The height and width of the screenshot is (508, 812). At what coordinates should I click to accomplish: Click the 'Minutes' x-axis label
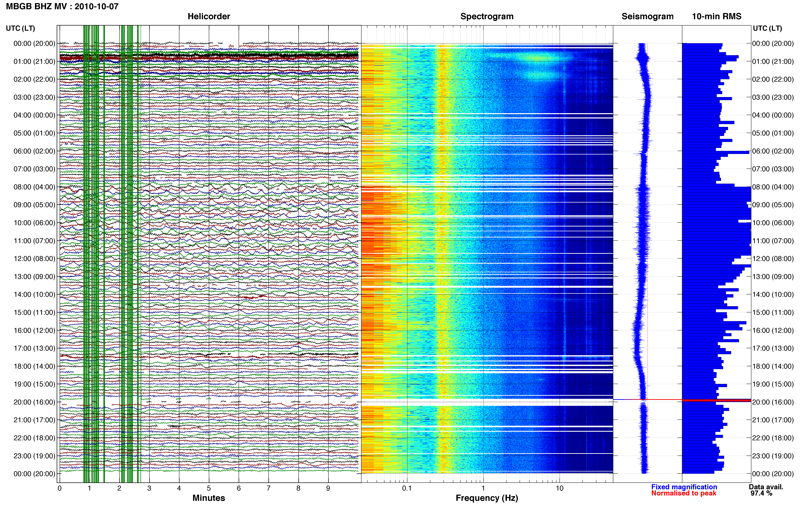tap(208, 498)
